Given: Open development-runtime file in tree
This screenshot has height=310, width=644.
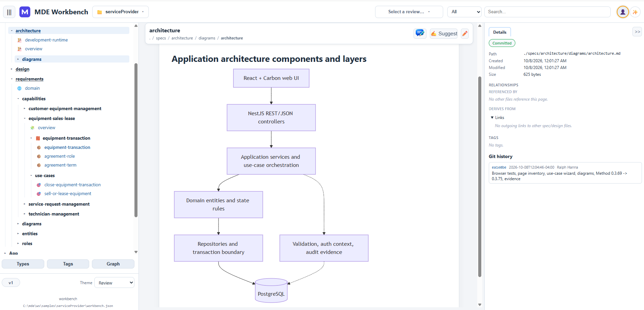Looking at the screenshot, I should (46, 40).
